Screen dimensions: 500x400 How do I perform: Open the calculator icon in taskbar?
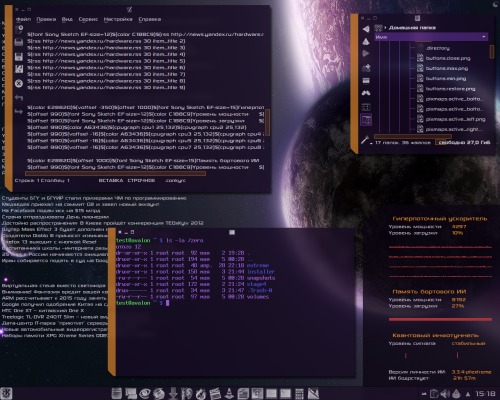click(299, 394)
